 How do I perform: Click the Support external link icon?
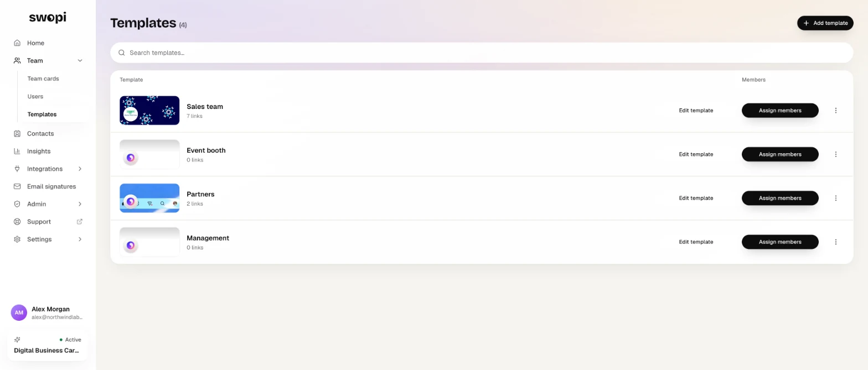click(x=80, y=222)
